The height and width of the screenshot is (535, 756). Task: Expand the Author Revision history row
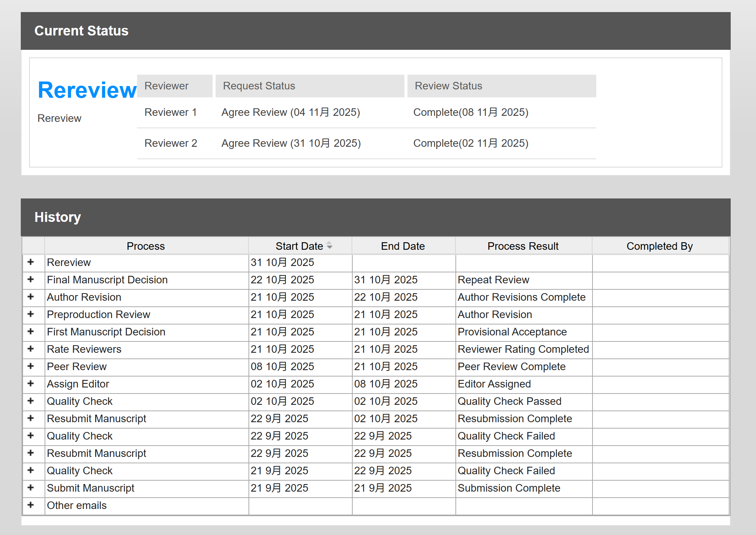[x=31, y=297]
